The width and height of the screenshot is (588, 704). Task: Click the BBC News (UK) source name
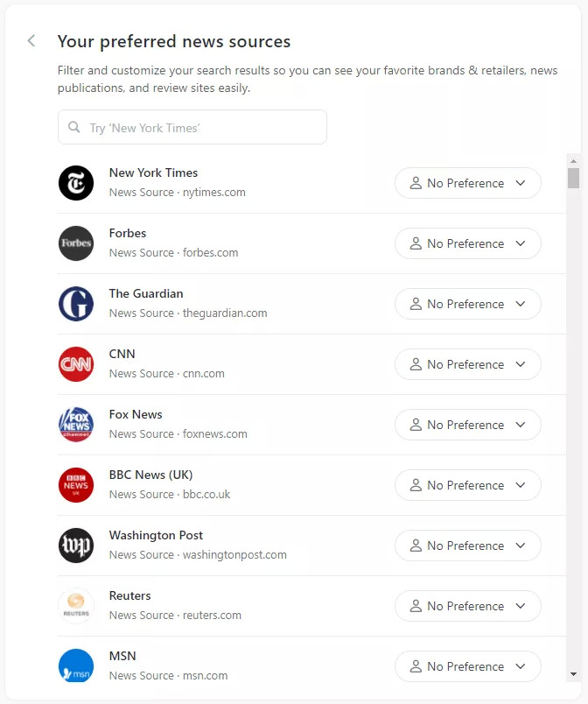150,475
